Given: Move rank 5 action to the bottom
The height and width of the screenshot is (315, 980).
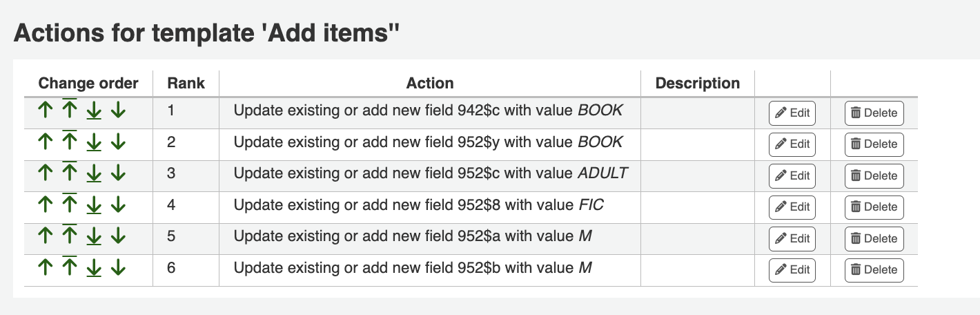Looking at the screenshot, I should pyautogui.click(x=94, y=237).
